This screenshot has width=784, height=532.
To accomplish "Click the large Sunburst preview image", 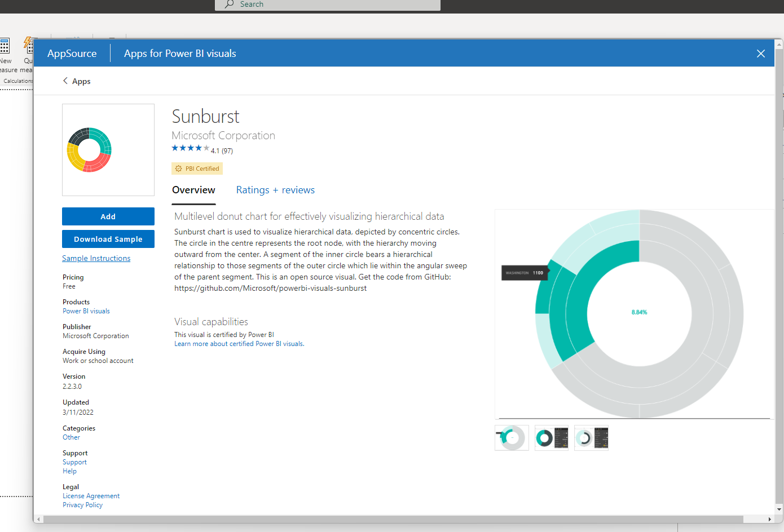I will pyautogui.click(x=635, y=314).
